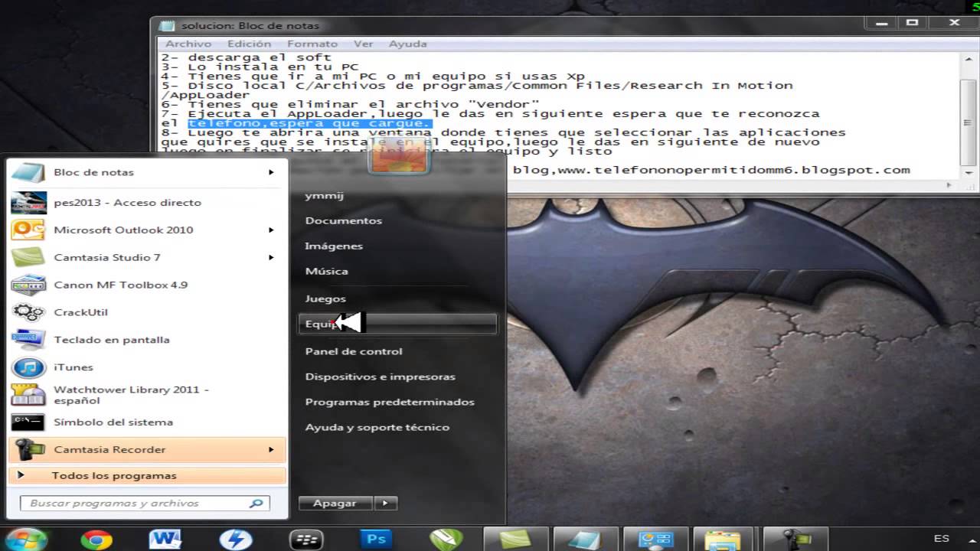The width and height of the screenshot is (980, 551).
Task: Launch pes2013 shortcut icon
Action: click(28, 203)
